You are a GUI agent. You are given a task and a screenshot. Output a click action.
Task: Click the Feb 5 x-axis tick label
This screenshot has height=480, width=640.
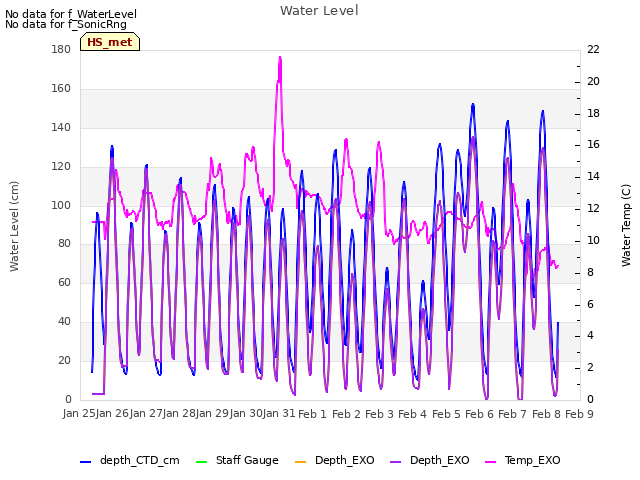(446, 414)
